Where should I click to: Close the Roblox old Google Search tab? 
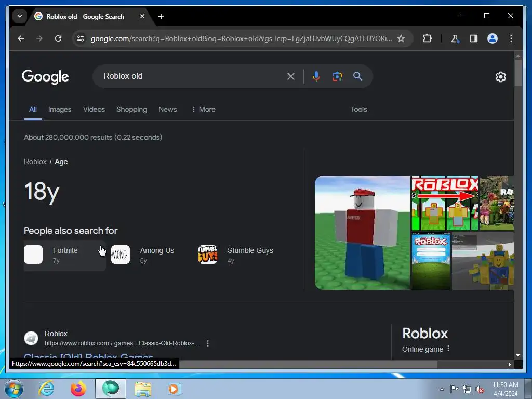pyautogui.click(x=142, y=16)
